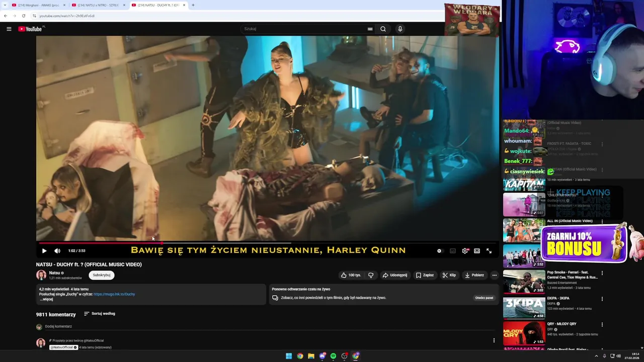
Task: Select the NATSU - DUCHY ft. ? tab
Action: [x=158, y=5]
